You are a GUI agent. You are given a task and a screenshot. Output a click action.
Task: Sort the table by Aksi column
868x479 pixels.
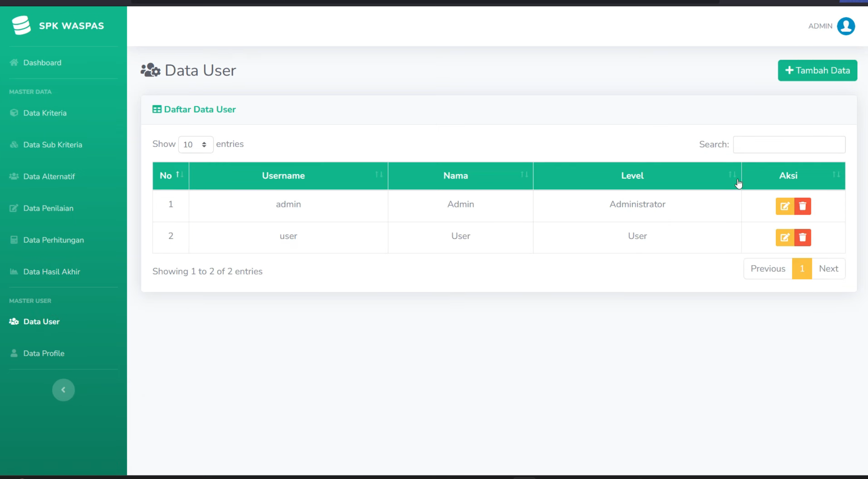click(x=794, y=176)
